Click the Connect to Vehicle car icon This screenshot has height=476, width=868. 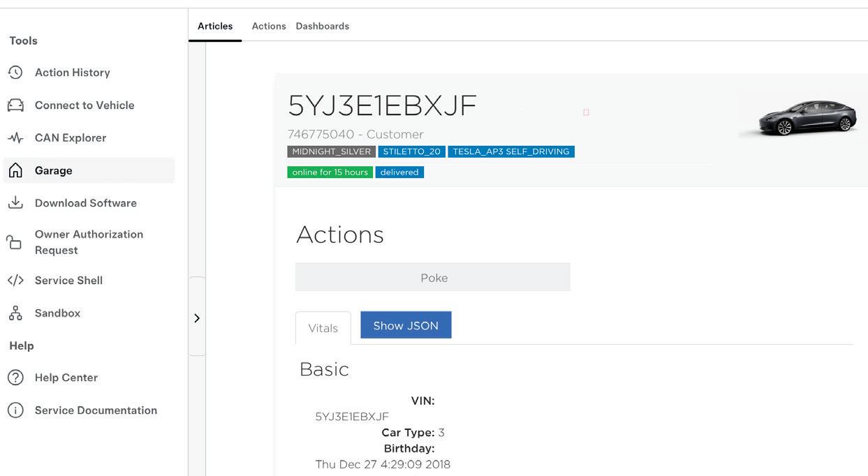pos(15,105)
